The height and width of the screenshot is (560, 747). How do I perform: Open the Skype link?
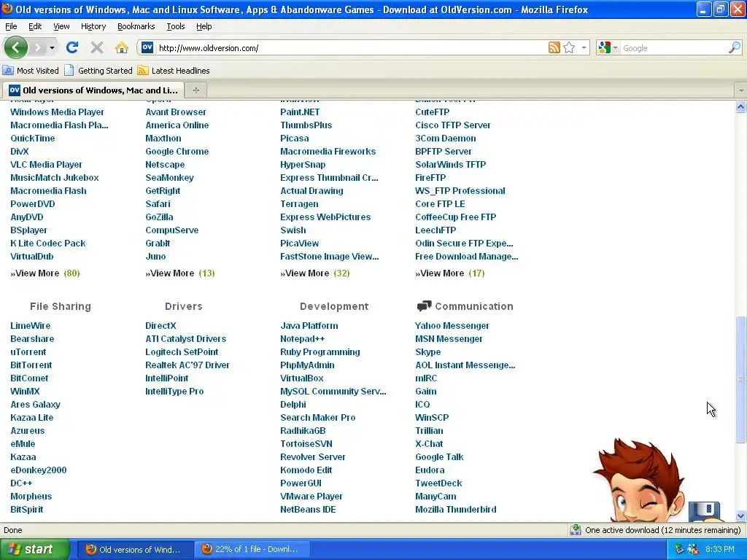(x=427, y=352)
